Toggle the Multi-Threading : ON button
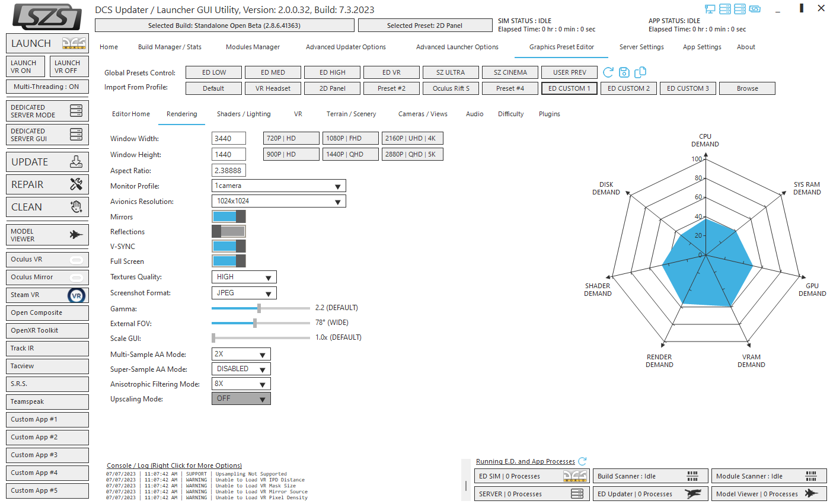The image size is (830, 504). (x=47, y=87)
